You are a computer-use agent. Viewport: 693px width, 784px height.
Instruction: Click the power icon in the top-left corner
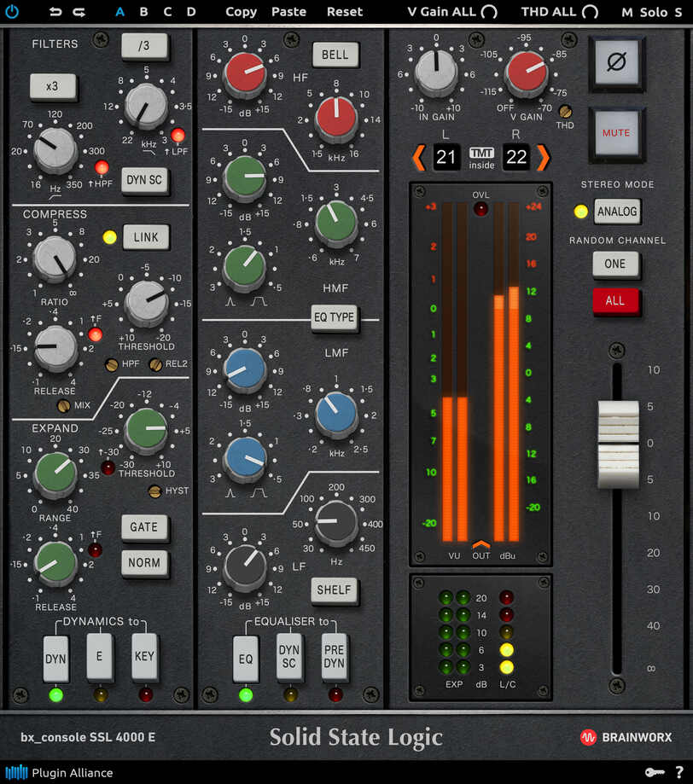pos(12,12)
